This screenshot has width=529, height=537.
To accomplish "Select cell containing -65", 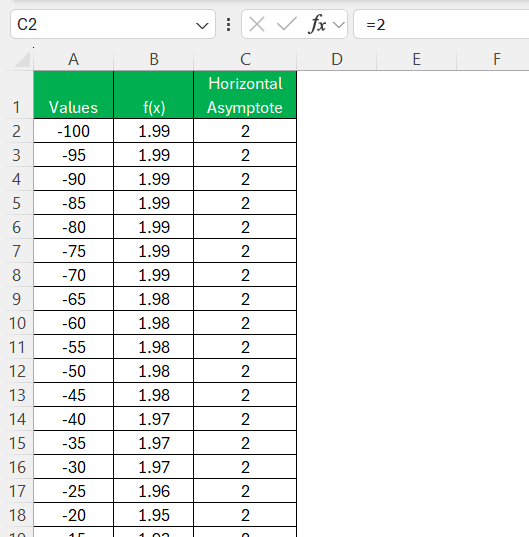I will tap(74, 299).
